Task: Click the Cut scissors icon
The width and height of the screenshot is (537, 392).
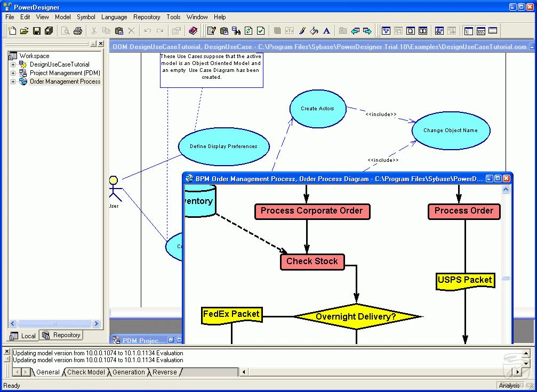Action: (x=94, y=31)
